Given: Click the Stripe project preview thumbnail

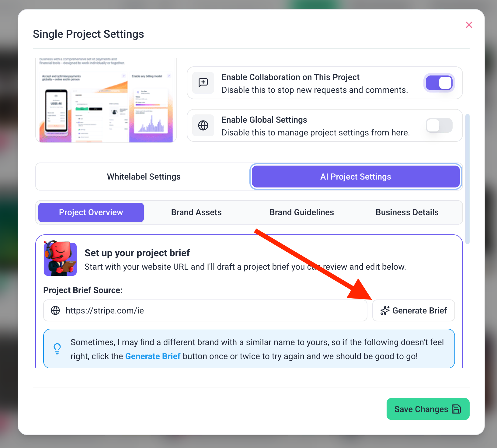Looking at the screenshot, I should [106, 100].
